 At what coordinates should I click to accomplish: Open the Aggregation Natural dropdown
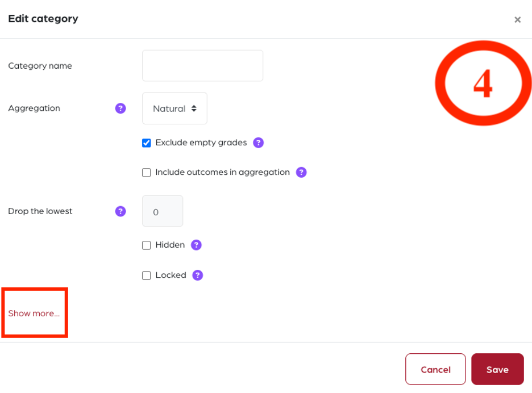[x=174, y=108]
